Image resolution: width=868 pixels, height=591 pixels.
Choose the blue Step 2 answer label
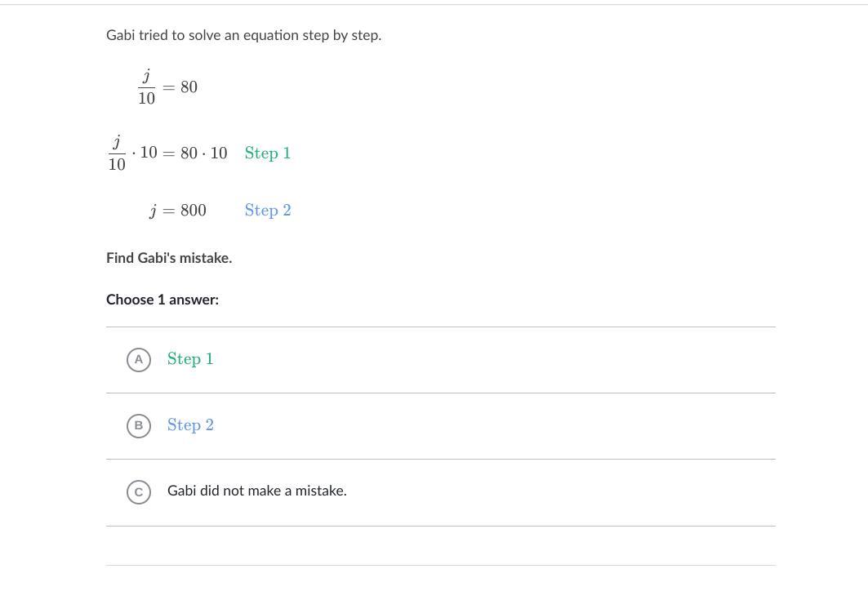pyautogui.click(x=190, y=425)
